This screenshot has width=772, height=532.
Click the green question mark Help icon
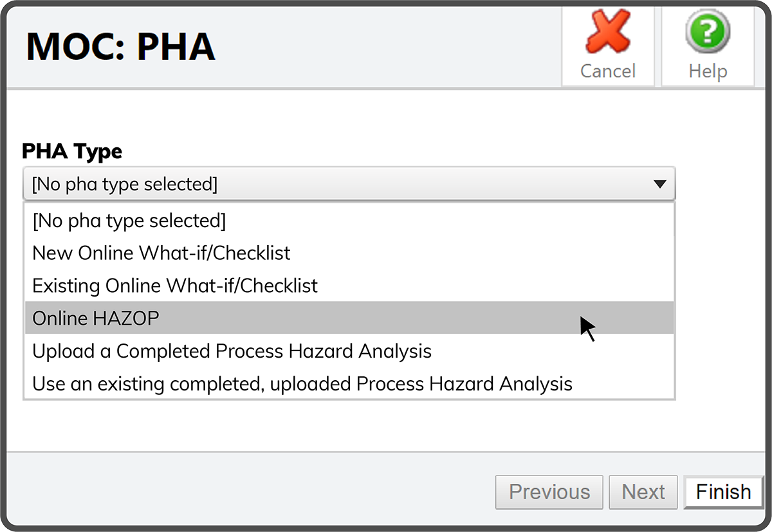pos(708,31)
